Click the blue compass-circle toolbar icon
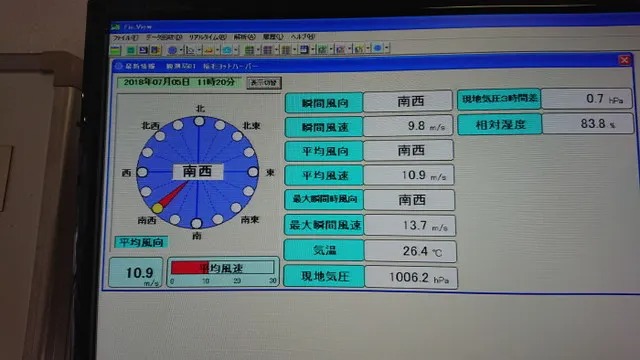 172,50
